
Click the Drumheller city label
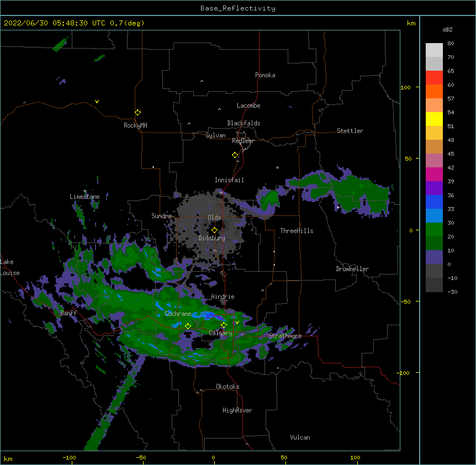pos(352,269)
